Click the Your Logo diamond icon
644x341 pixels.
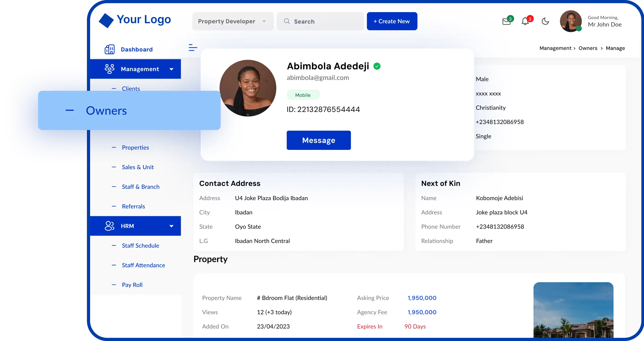pyautogui.click(x=106, y=21)
